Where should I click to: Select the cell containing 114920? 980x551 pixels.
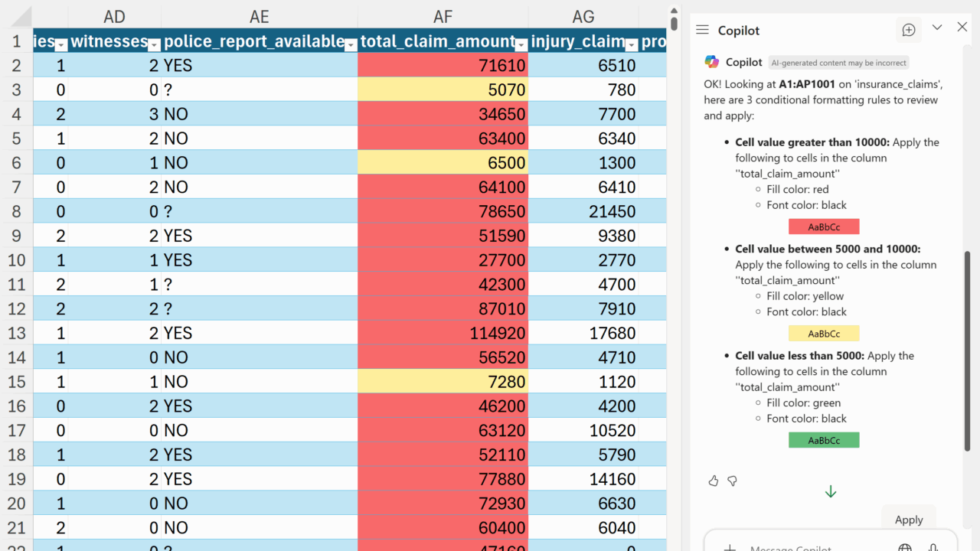tap(443, 333)
